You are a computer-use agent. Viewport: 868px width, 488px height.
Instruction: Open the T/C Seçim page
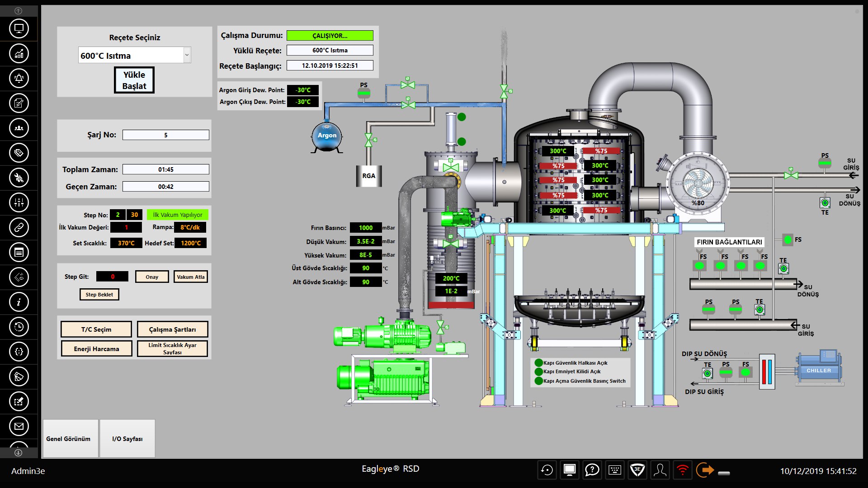[x=96, y=329]
